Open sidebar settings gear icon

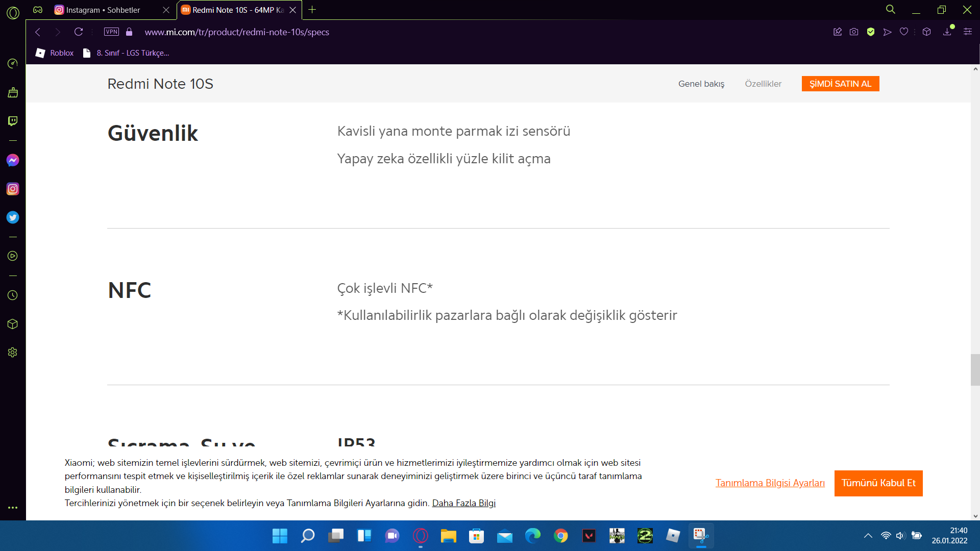pos(13,353)
